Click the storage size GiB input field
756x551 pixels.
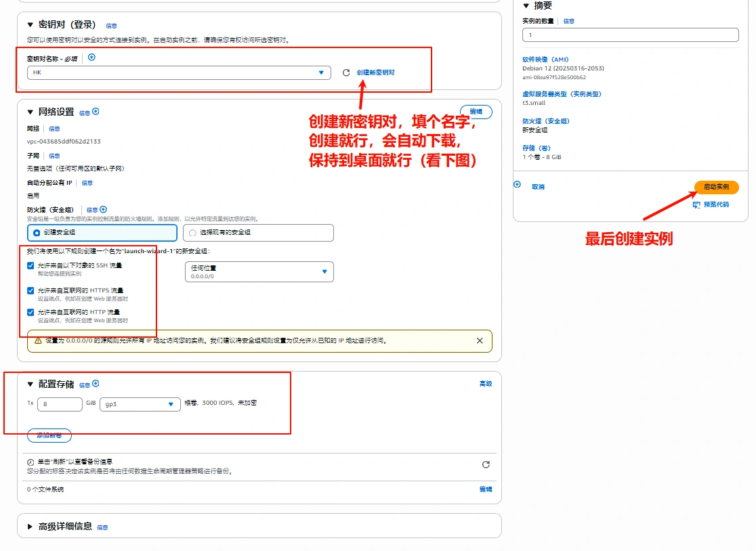60,404
